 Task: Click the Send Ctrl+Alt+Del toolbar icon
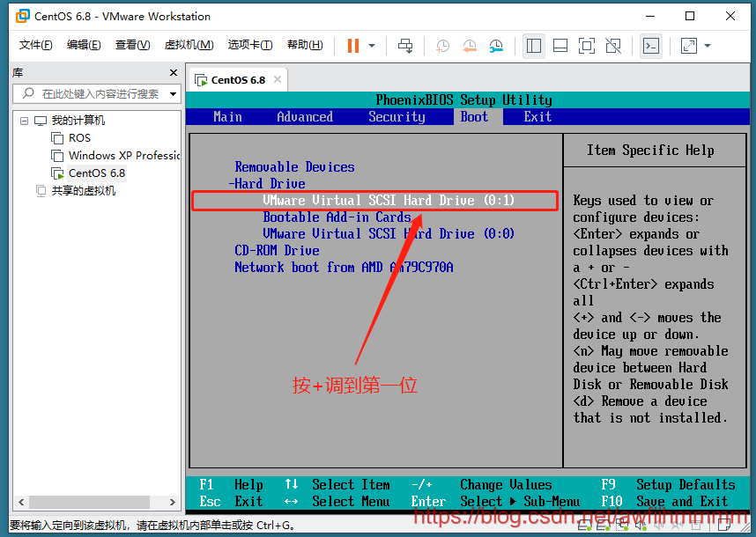405,46
